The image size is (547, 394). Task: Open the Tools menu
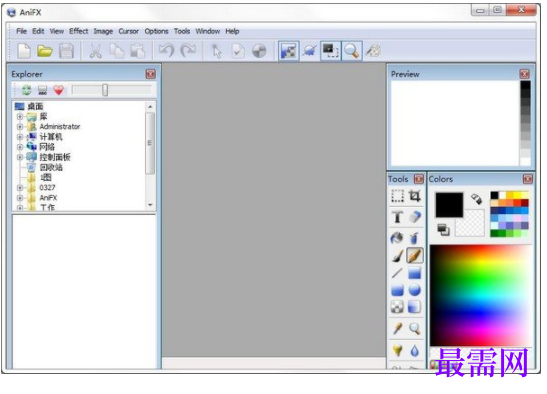(182, 31)
